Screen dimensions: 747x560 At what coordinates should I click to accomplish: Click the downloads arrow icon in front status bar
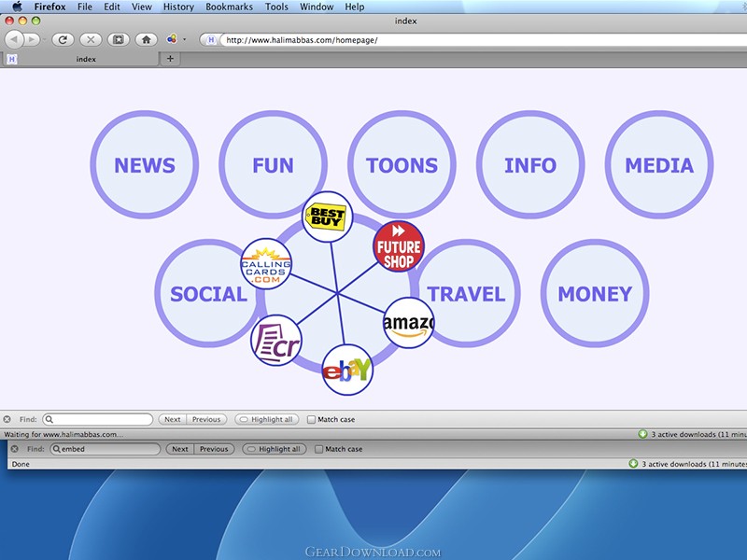tap(642, 434)
